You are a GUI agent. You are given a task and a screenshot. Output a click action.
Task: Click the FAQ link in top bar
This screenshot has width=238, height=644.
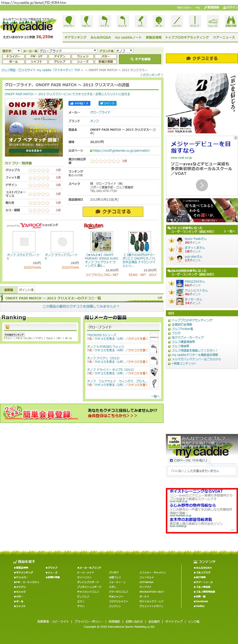click(x=198, y=7)
